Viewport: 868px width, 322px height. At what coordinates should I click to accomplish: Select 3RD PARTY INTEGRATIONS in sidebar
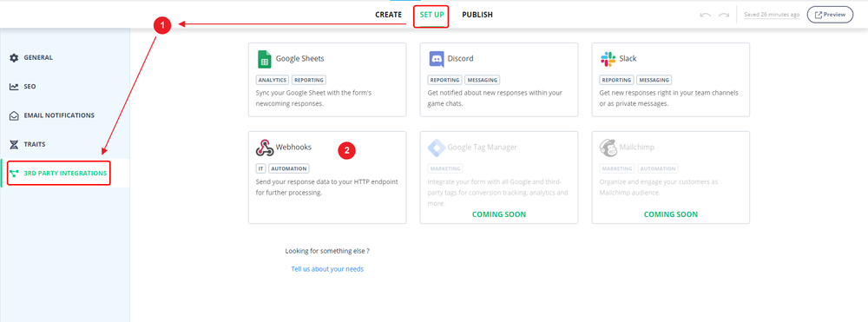click(65, 174)
